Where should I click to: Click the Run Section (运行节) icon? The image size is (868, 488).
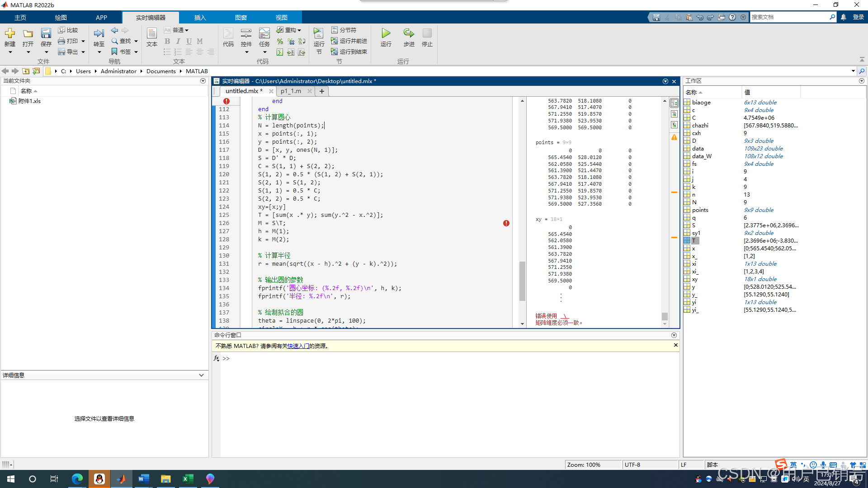coord(319,33)
